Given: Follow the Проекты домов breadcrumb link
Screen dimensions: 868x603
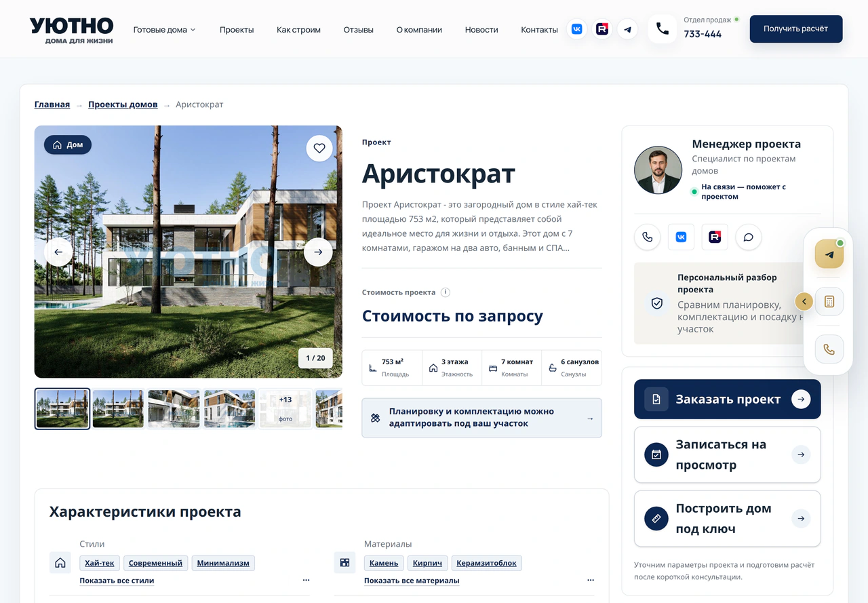Looking at the screenshot, I should pos(123,104).
